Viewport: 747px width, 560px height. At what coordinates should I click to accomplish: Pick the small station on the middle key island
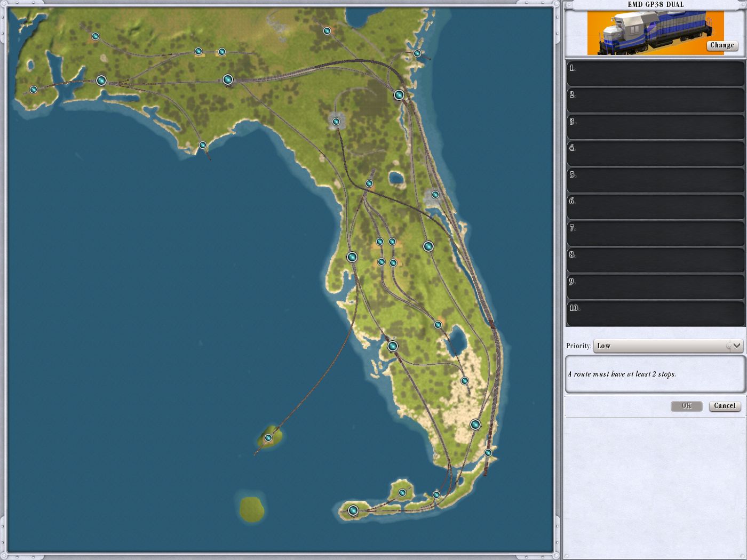coord(402,493)
